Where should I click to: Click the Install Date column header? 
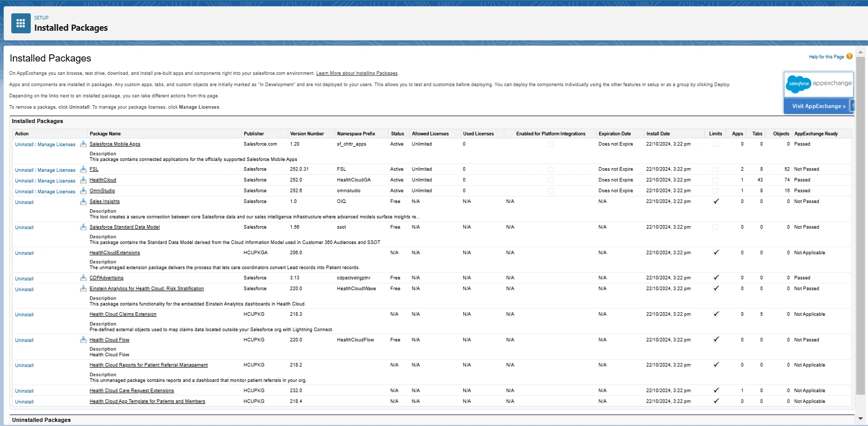click(x=658, y=134)
